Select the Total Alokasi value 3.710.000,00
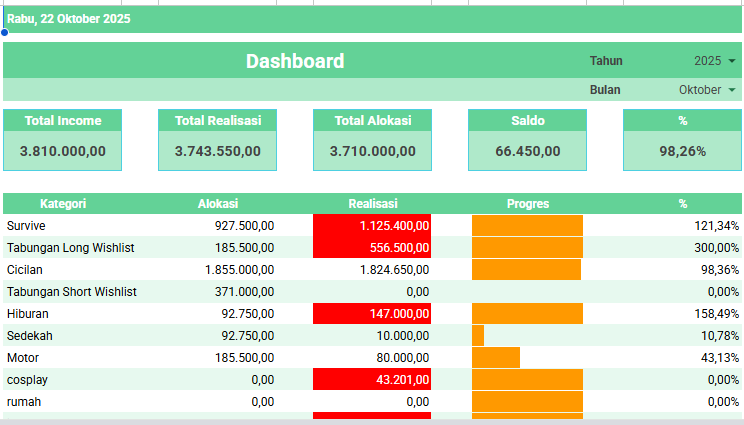The height and width of the screenshot is (425, 744). click(x=373, y=151)
